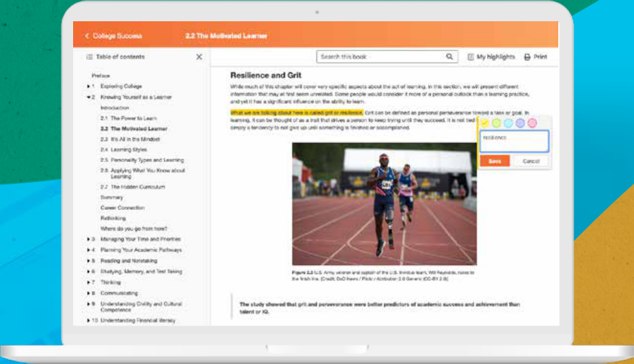Image resolution: width=634 pixels, height=364 pixels.
Task: Click the search magnifier icon
Action: 449,56
